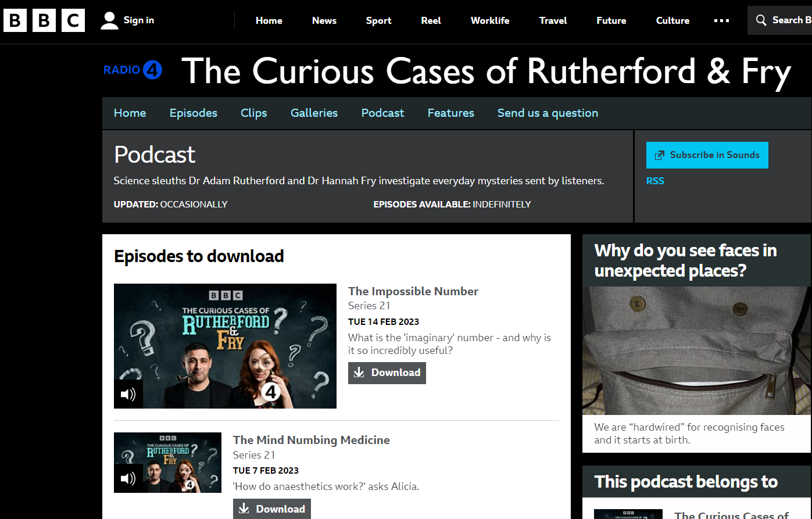Open BBC Sport section

pyautogui.click(x=378, y=20)
